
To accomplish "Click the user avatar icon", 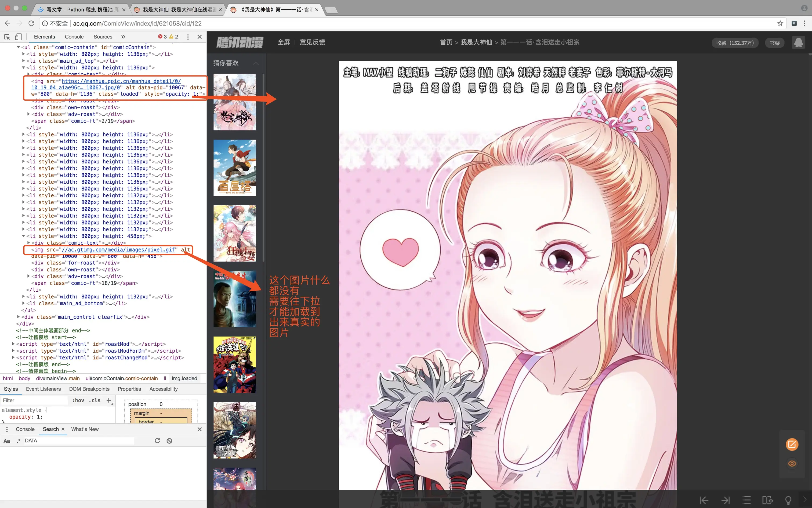I will pyautogui.click(x=798, y=43).
